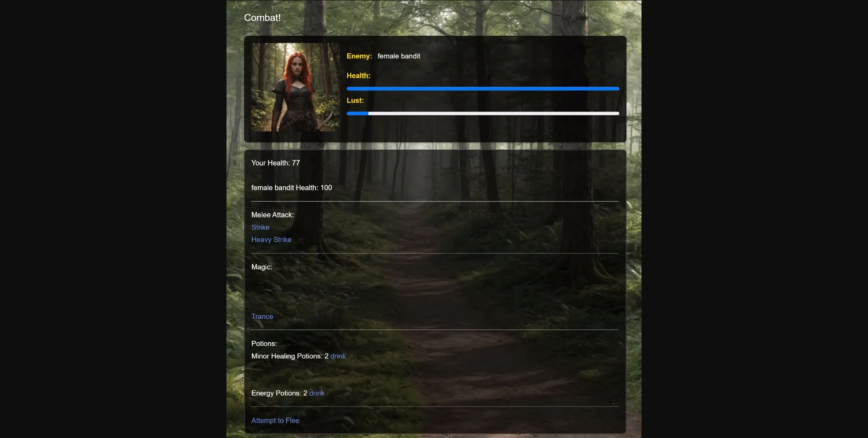The height and width of the screenshot is (438, 868).
Task: Click the Combat! heading
Action: (262, 18)
